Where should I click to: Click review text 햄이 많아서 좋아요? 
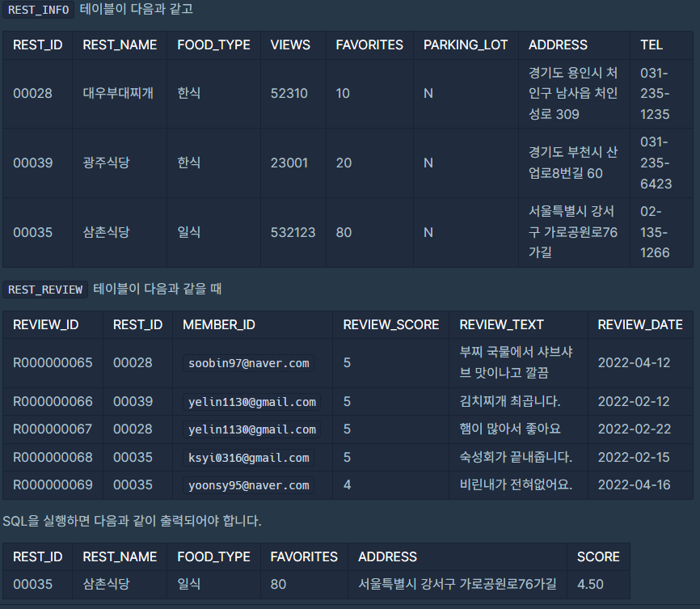(510, 429)
